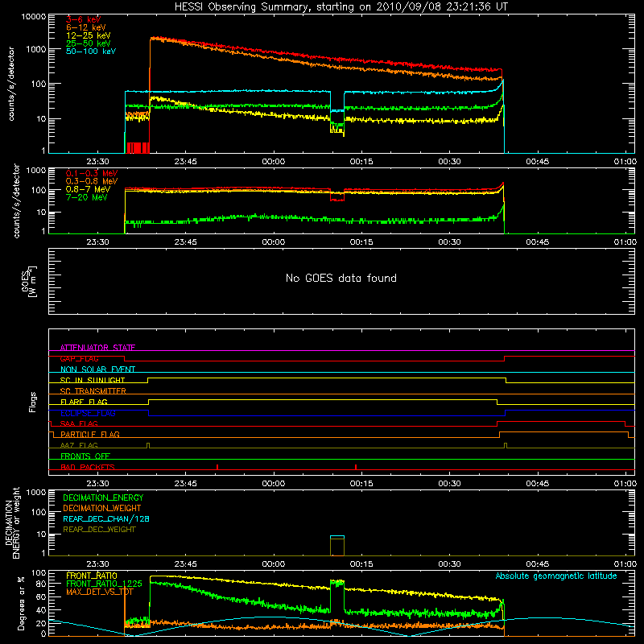Click the AAZ_FLAG pulse near 23:38
644x644 pixels.
pyautogui.click(x=148, y=445)
